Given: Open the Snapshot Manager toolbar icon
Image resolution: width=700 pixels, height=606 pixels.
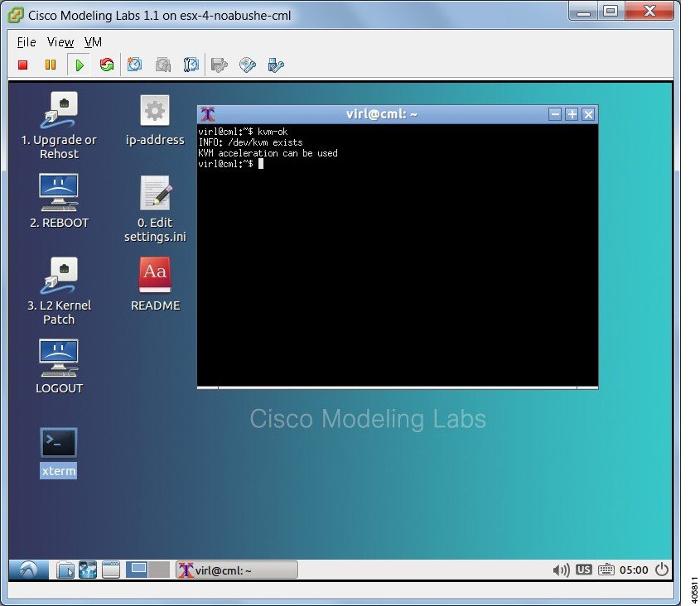Looking at the screenshot, I should click(191, 65).
